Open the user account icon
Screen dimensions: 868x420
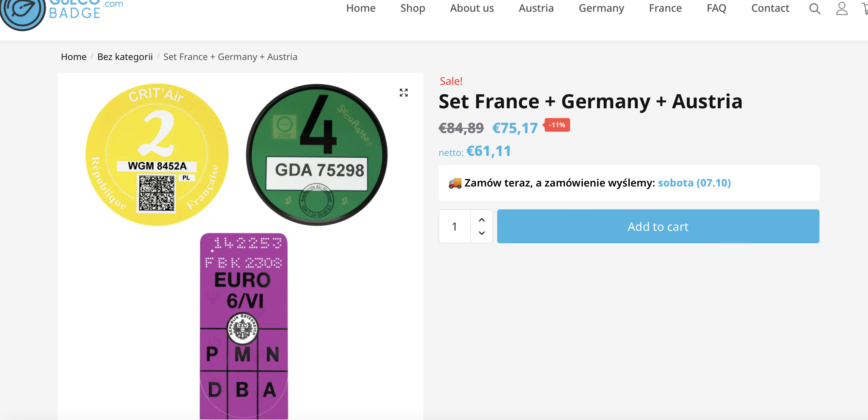pos(841,8)
